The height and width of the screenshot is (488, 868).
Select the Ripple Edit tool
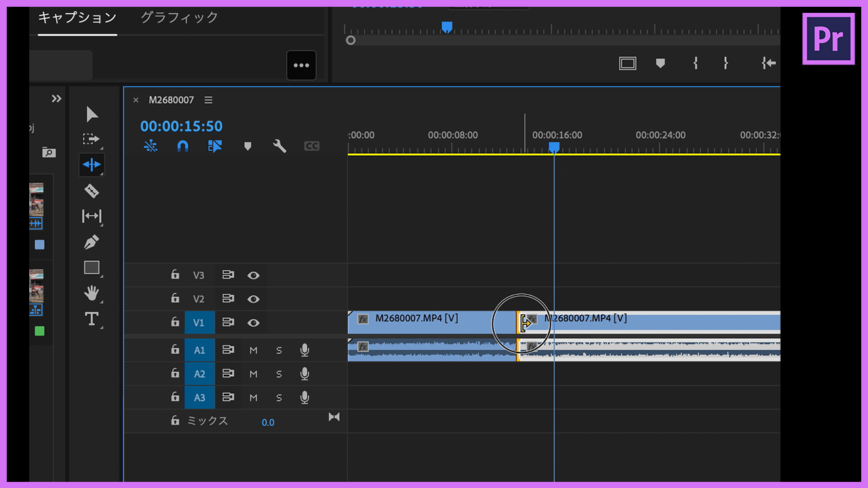click(92, 165)
